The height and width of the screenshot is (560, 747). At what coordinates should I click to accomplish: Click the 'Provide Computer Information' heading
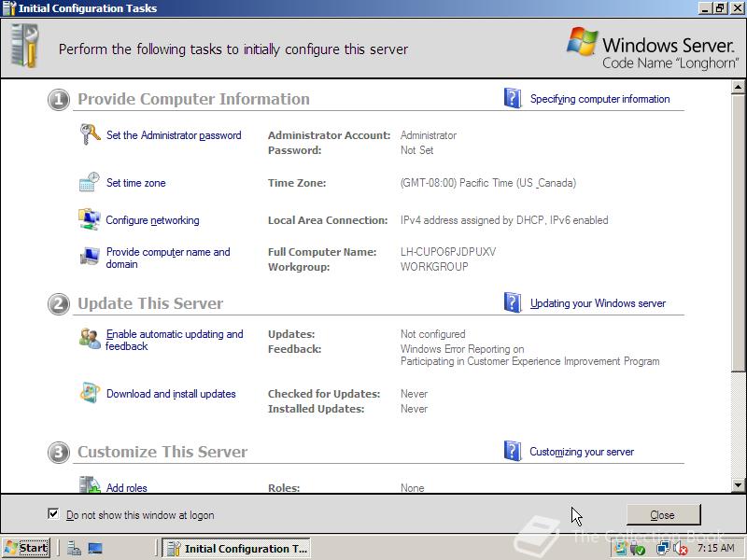[193, 99]
